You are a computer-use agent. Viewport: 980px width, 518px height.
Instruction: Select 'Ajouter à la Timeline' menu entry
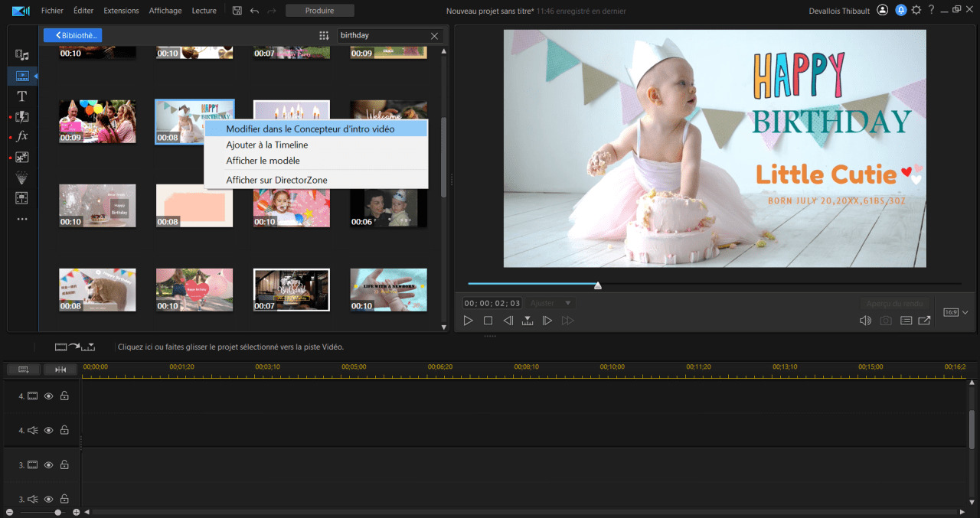coord(266,145)
